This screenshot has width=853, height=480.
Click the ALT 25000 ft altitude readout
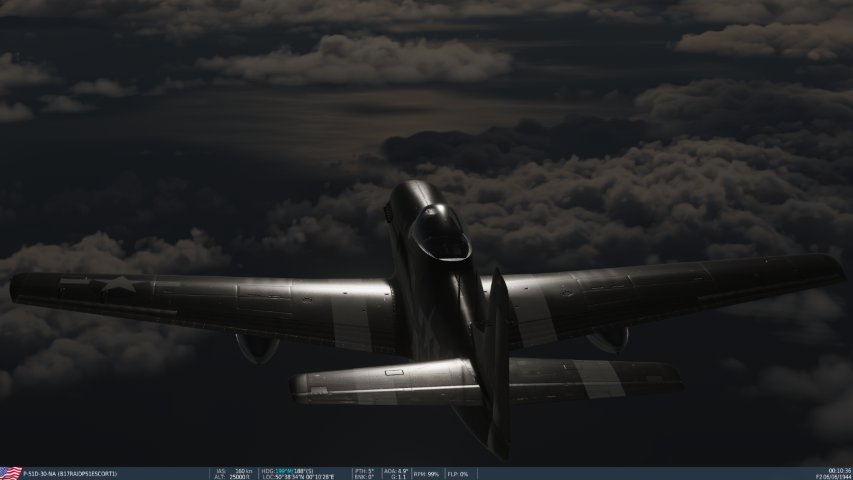coord(233,477)
